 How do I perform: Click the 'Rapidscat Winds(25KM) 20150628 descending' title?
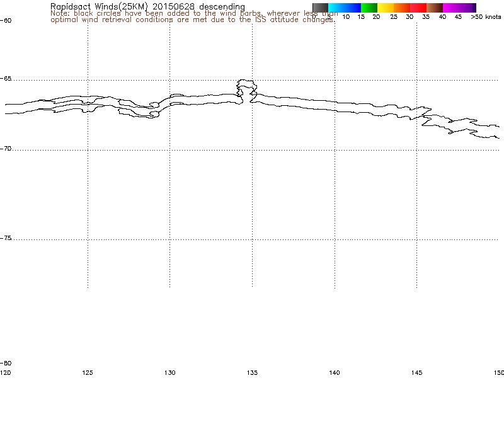(147, 6)
